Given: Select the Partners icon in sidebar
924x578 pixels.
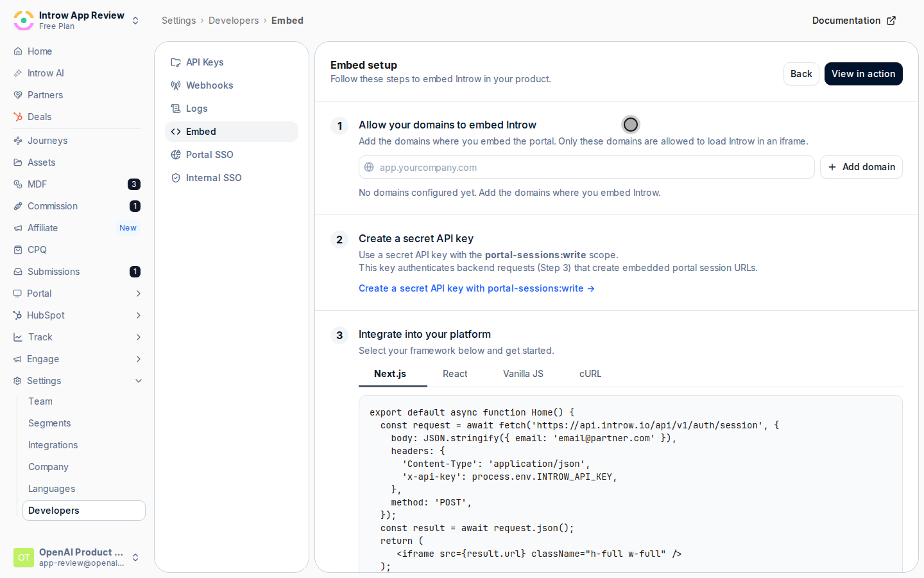Looking at the screenshot, I should pyautogui.click(x=18, y=95).
